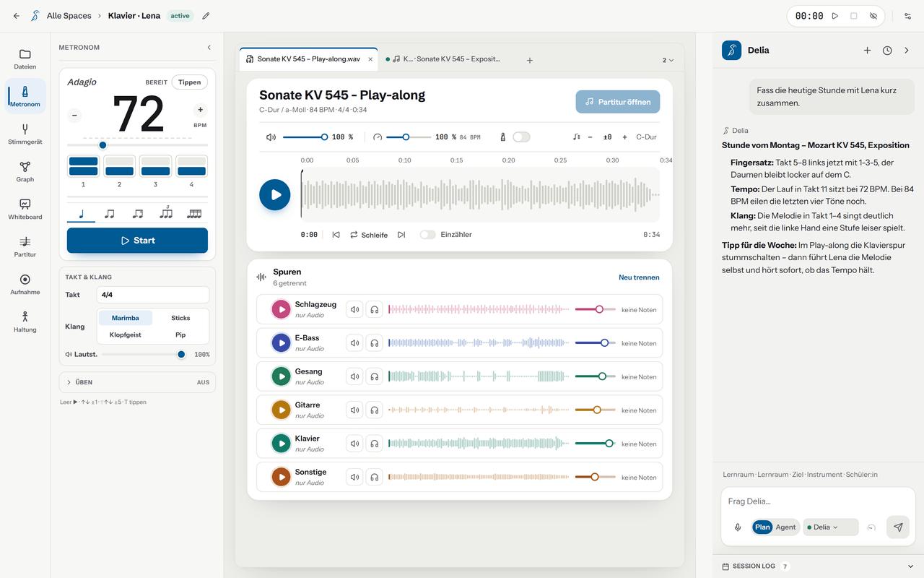Image resolution: width=924 pixels, height=578 pixels.
Task: Collapse the Delia panel with chevron
Action: click(907, 51)
